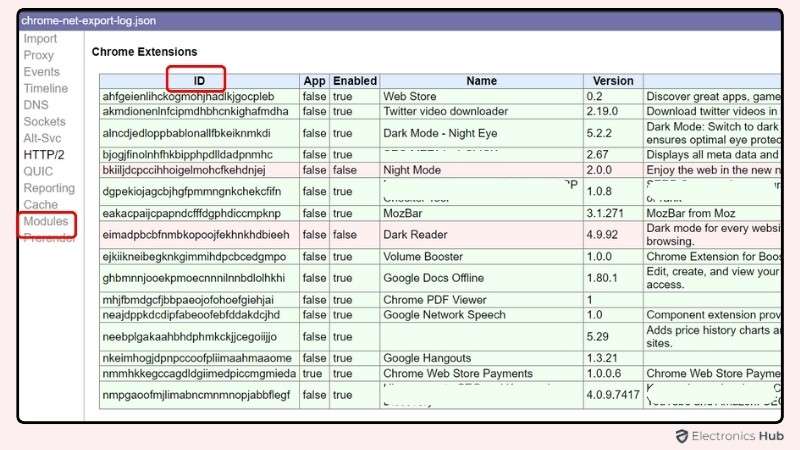The height and width of the screenshot is (450, 800).
Task: Open the Reporting section
Action: (49, 188)
